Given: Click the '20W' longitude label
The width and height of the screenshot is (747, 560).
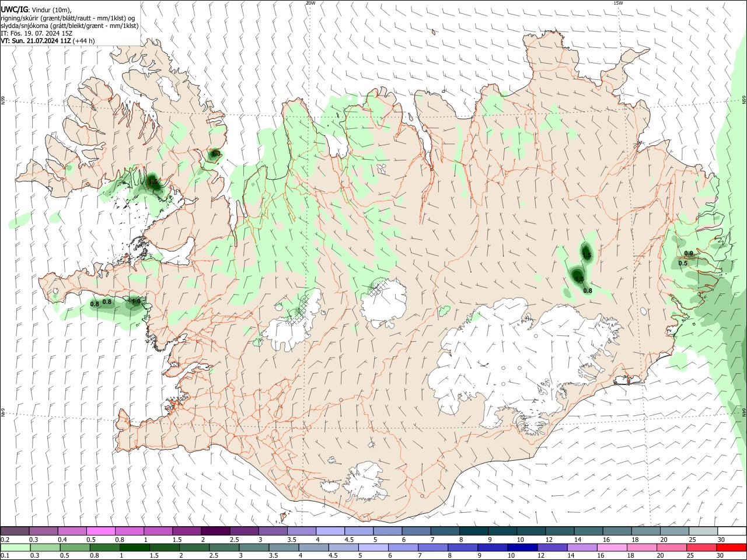Looking at the screenshot, I should click(310, 3).
